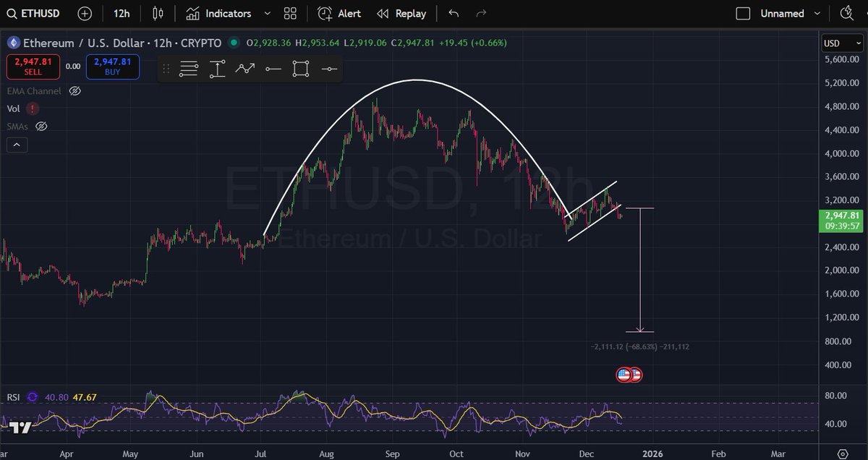Image resolution: width=868 pixels, height=460 pixels.
Task: Click the red SELL button
Action: pyautogui.click(x=33, y=67)
